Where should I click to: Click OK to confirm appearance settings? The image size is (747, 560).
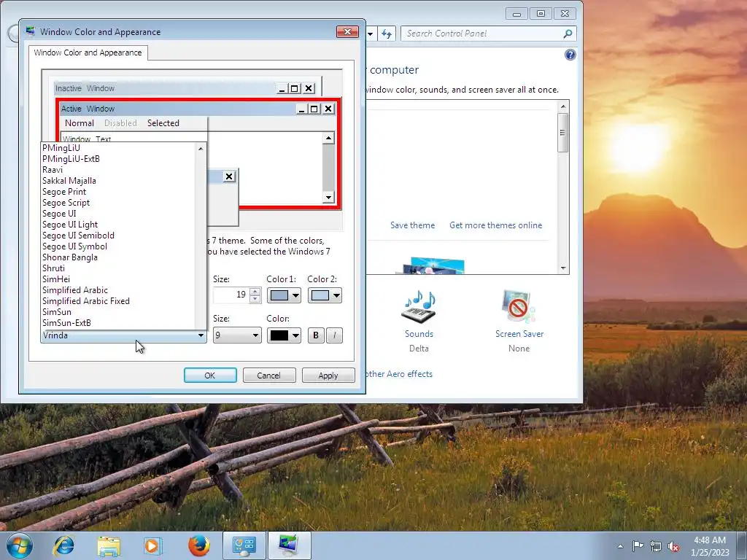(x=210, y=376)
